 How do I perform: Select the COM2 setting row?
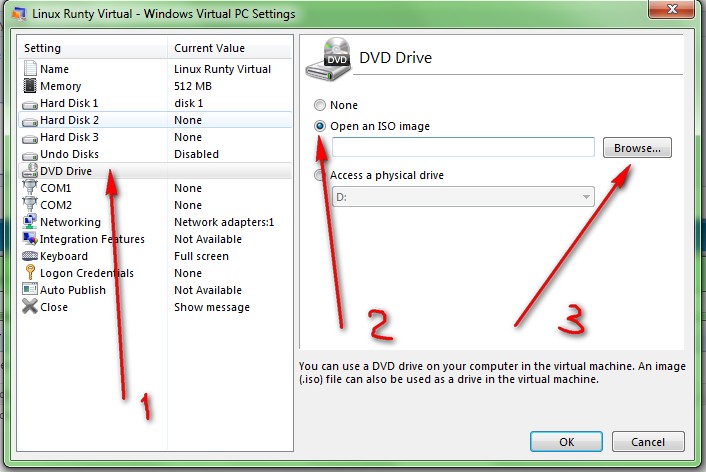pyautogui.click(x=155, y=205)
